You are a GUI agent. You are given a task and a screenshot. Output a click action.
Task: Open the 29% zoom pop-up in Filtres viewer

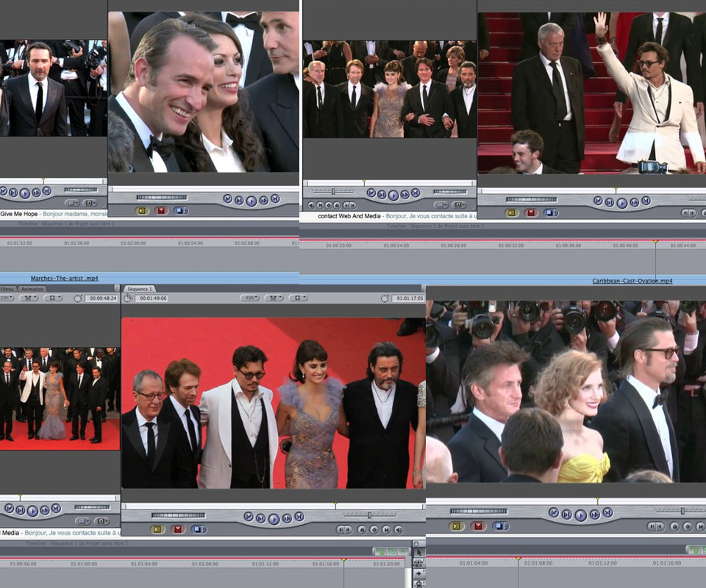[x=7, y=298]
